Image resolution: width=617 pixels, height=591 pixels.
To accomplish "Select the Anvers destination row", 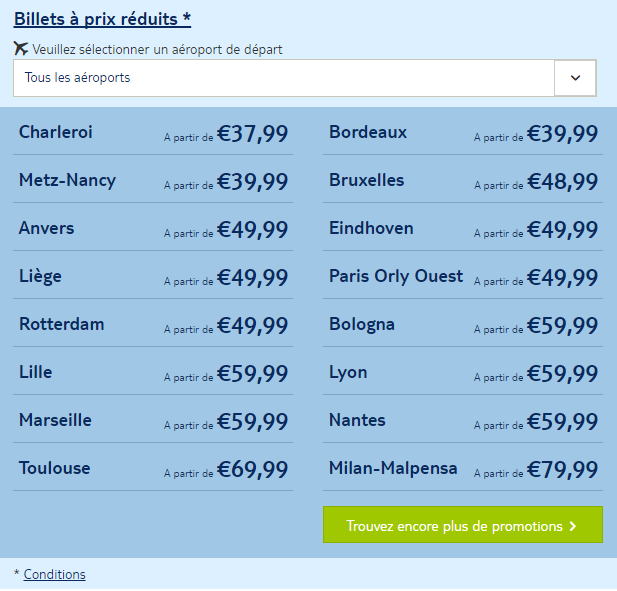I will pyautogui.click(x=153, y=227).
